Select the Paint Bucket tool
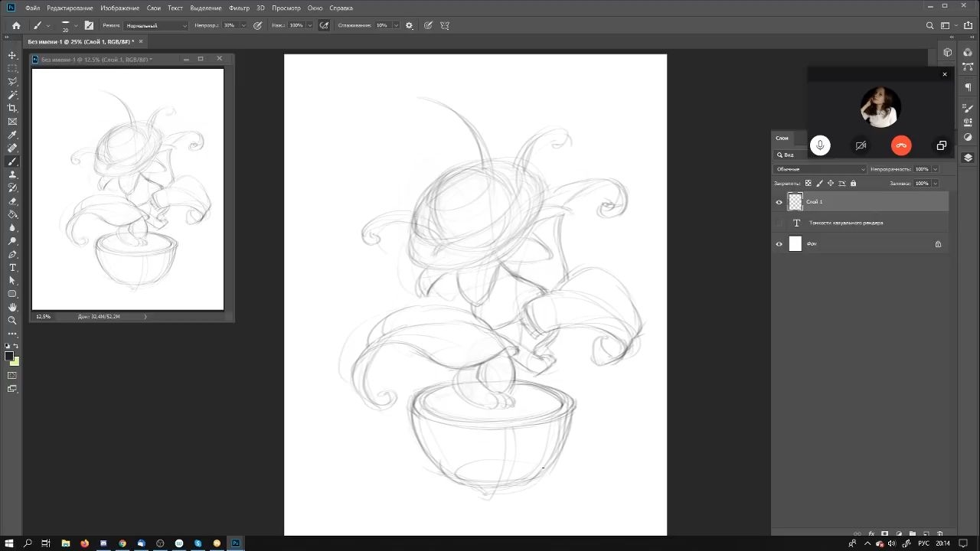The image size is (980, 551). coord(12,214)
